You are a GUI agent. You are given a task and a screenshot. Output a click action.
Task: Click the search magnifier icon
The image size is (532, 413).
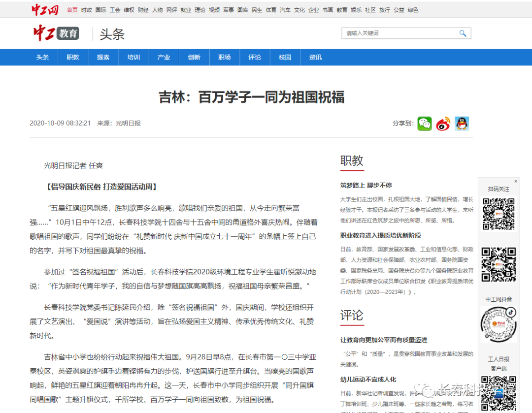[463, 33]
